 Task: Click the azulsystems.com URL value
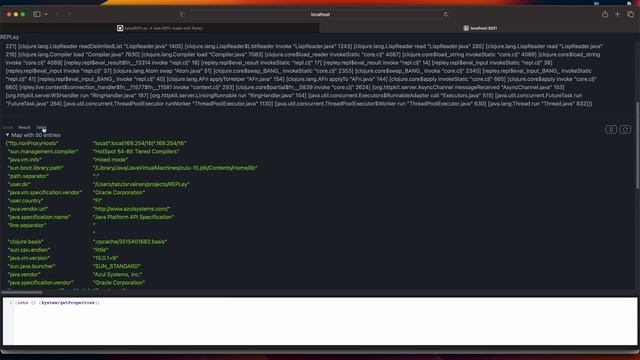point(131,209)
